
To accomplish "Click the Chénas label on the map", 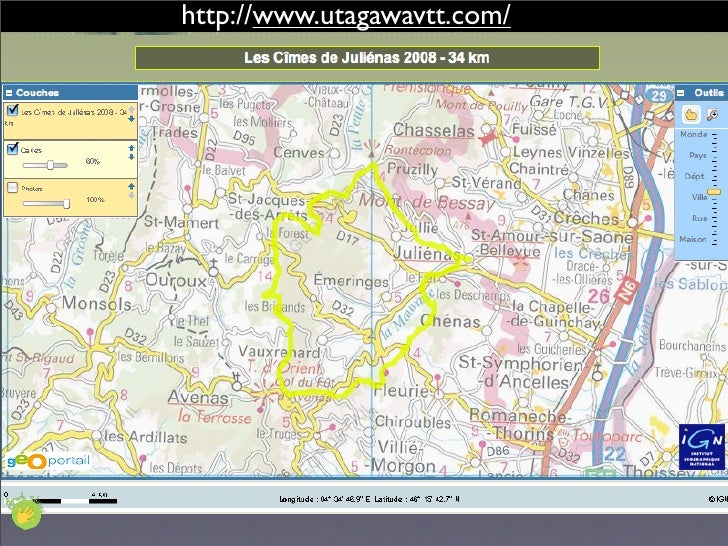I will coord(450,321).
